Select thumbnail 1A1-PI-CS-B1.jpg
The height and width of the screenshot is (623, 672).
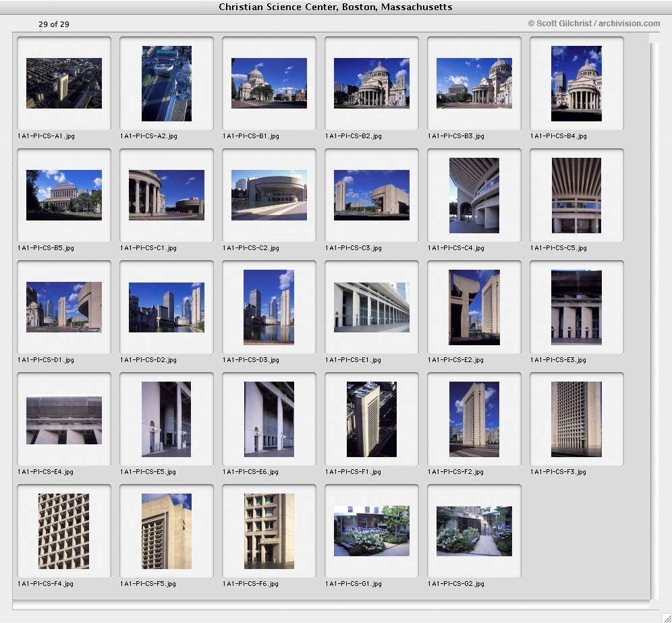[x=269, y=83]
